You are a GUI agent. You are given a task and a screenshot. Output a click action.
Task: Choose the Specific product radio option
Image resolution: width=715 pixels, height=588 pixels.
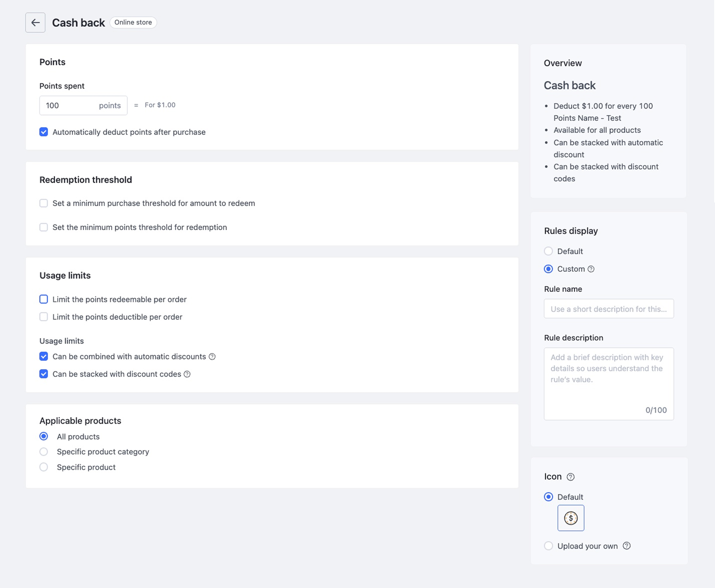[x=44, y=467]
